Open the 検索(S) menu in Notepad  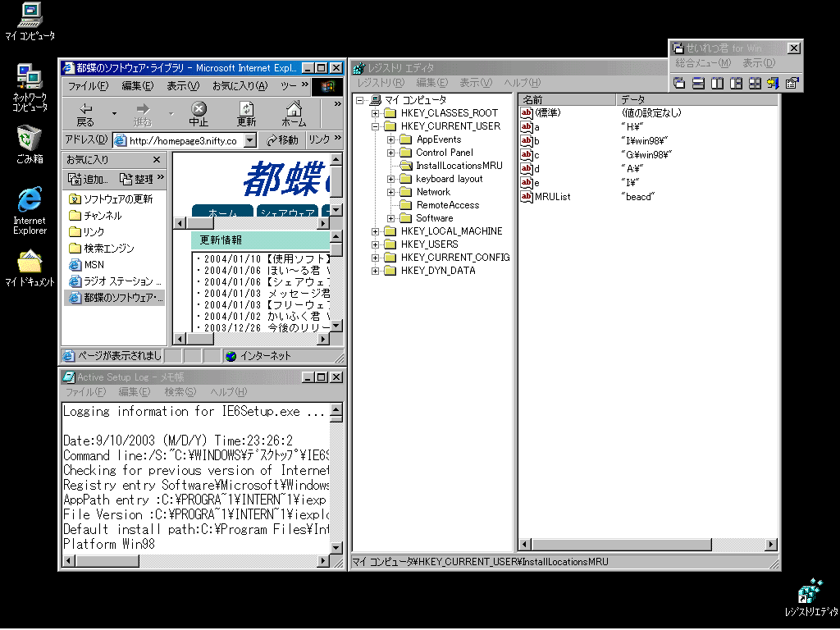[180, 392]
